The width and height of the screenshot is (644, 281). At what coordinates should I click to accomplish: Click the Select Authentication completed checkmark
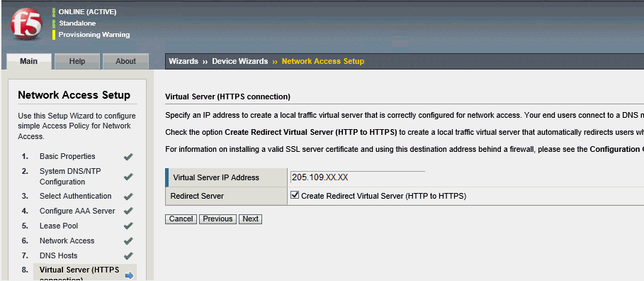(128, 197)
